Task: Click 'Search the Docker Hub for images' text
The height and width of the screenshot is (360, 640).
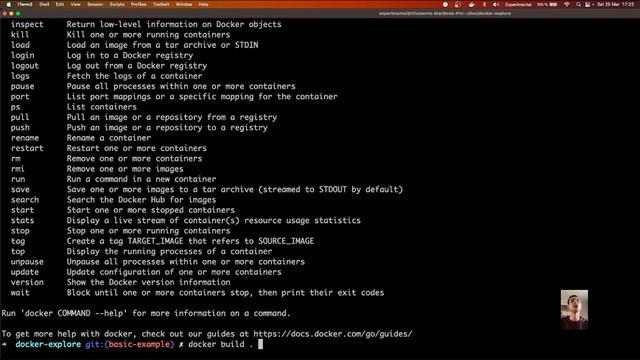Action: click(x=141, y=200)
